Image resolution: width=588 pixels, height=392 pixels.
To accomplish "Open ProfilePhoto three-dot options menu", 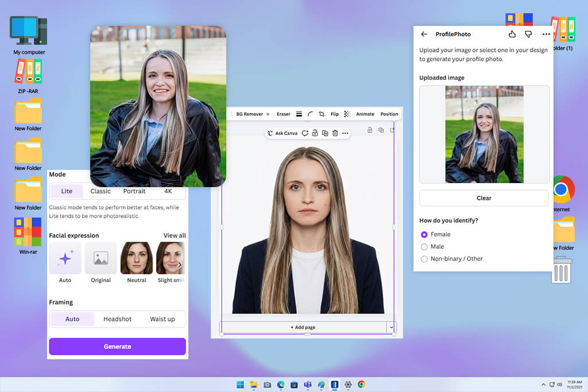I will coord(546,34).
